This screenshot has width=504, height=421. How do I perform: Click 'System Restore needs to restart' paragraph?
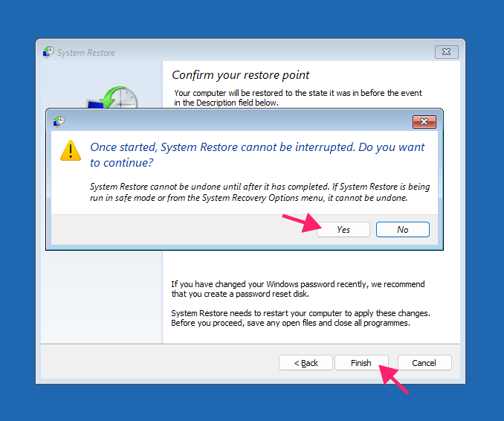coord(300,318)
